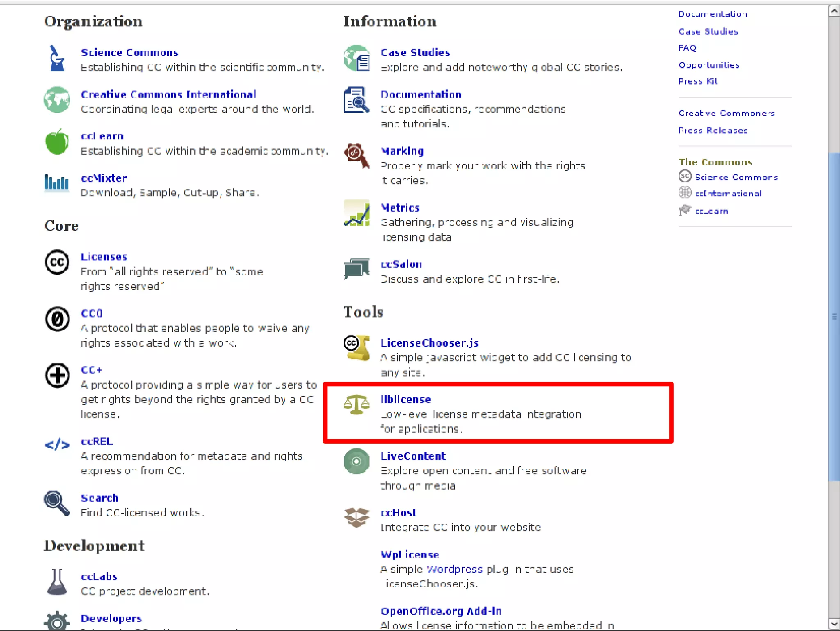The height and width of the screenshot is (631, 840).
Task: Click the Science Commons microscope icon
Action: click(57, 59)
